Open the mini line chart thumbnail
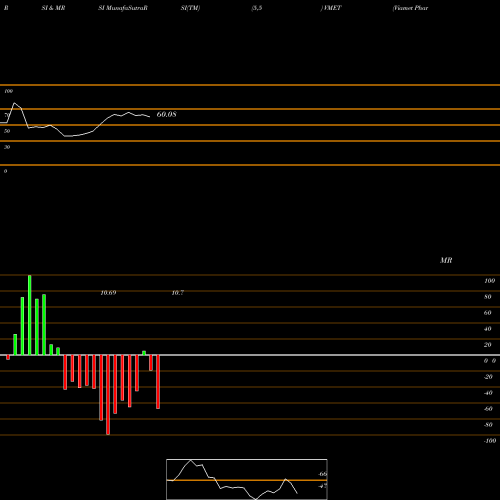The image size is (500, 500). point(247,479)
